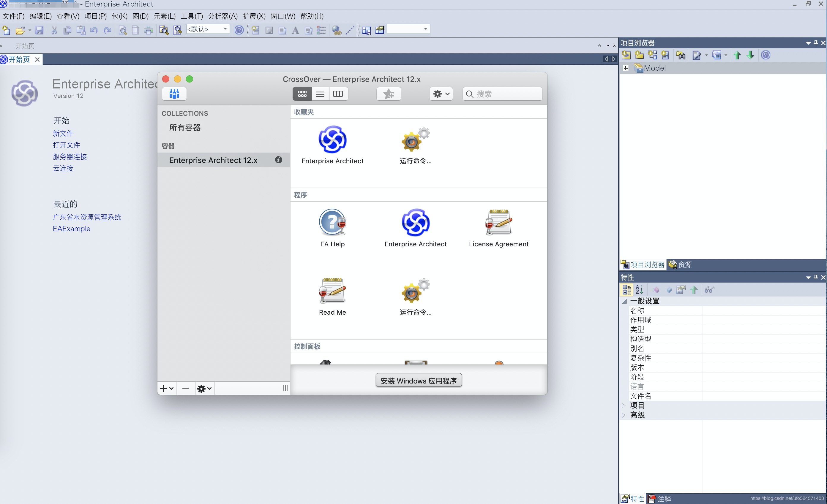
Task: Collapse the General Settings group
Action: click(625, 301)
